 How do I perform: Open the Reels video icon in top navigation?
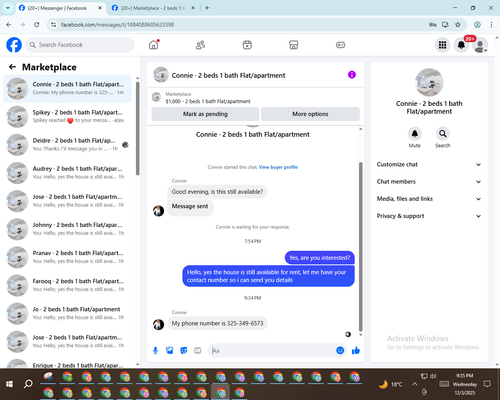click(x=247, y=45)
